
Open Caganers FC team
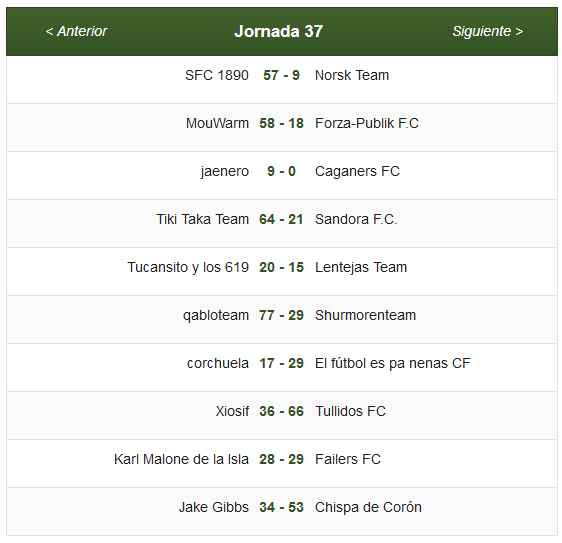coord(357,172)
